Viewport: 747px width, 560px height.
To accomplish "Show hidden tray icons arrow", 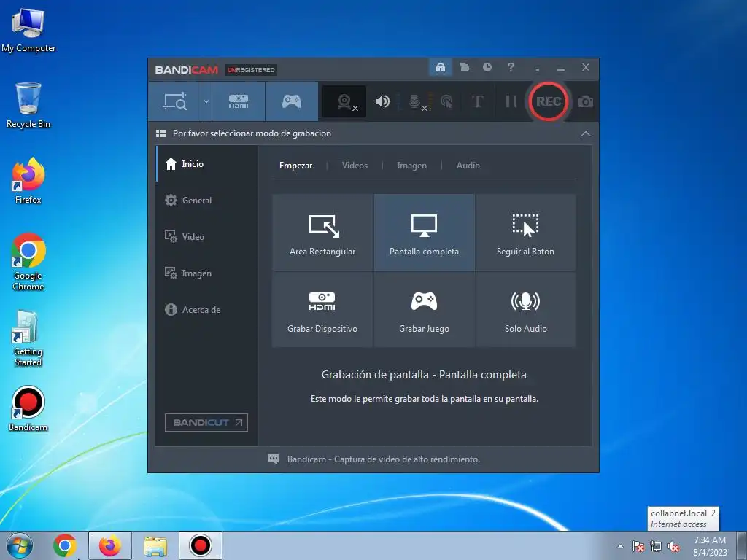I will (620, 546).
